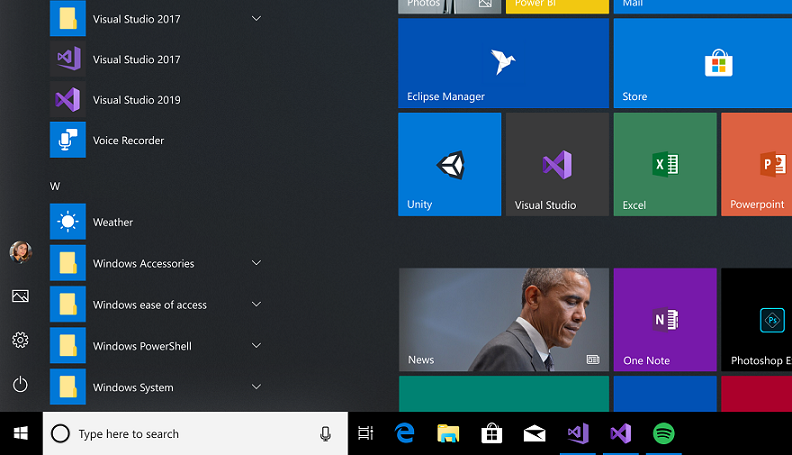Viewport: 792px width, 455px height.
Task: Open Microsoft Edge from the taskbar
Action: click(x=405, y=433)
